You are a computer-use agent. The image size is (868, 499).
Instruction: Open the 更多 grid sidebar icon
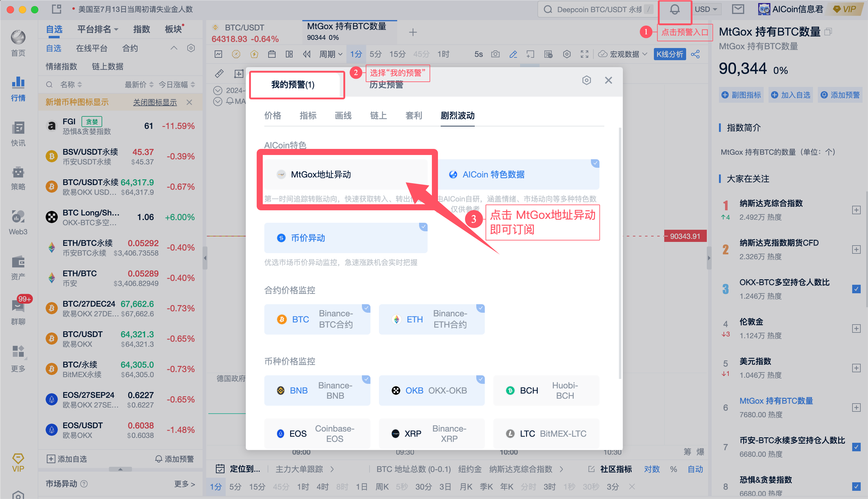coord(18,358)
